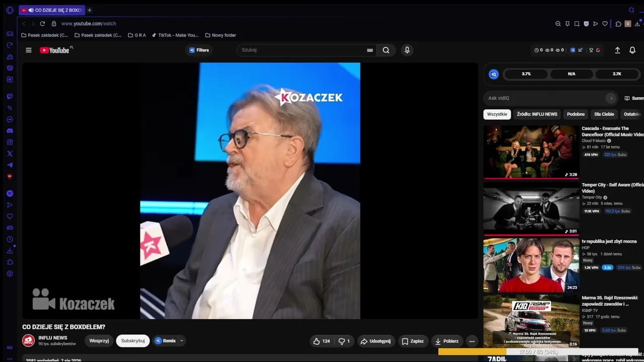Subscribe to INFLU NEWS channel
This screenshot has height=362, width=644.
click(x=133, y=341)
